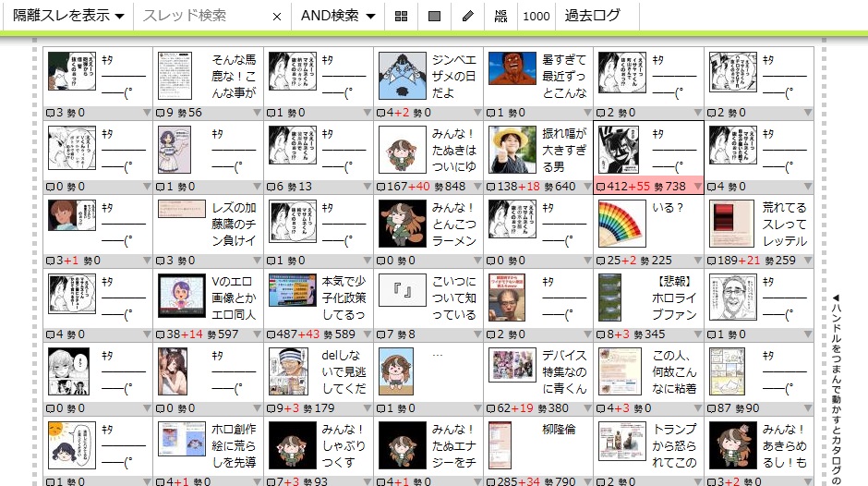Click the blue shark character thumbnail
The width and height of the screenshot is (868, 486).
[402, 75]
